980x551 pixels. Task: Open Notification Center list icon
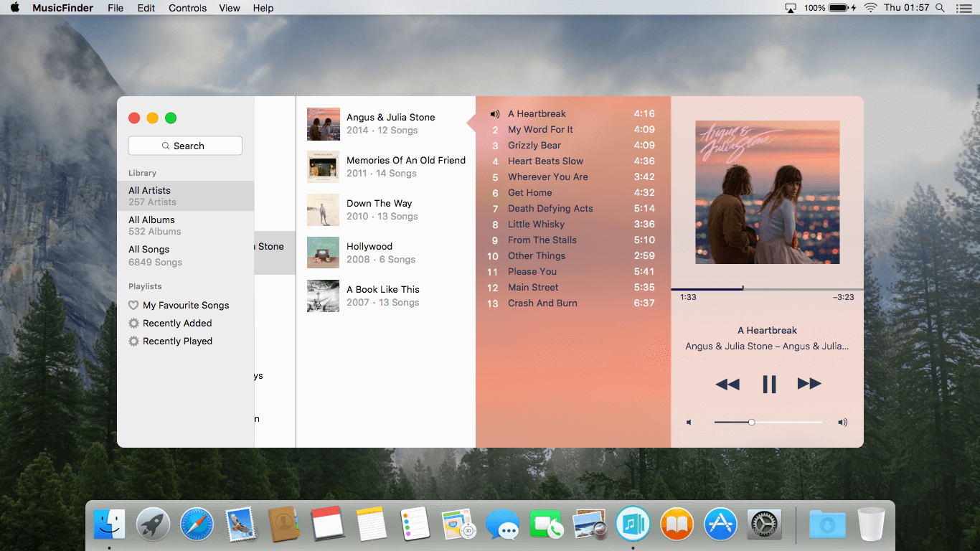963,8
